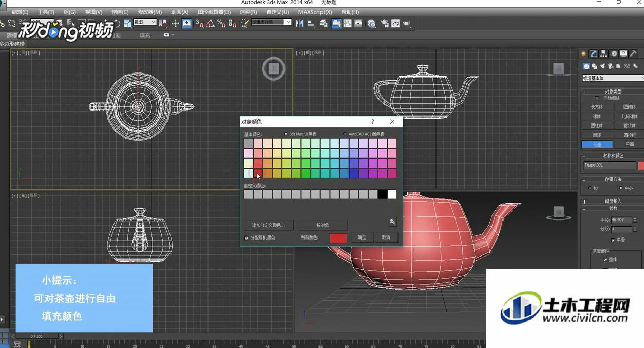Viewport: 644px width, 348px height.
Task: Choose the 球体 object type button
Action: click(x=597, y=117)
